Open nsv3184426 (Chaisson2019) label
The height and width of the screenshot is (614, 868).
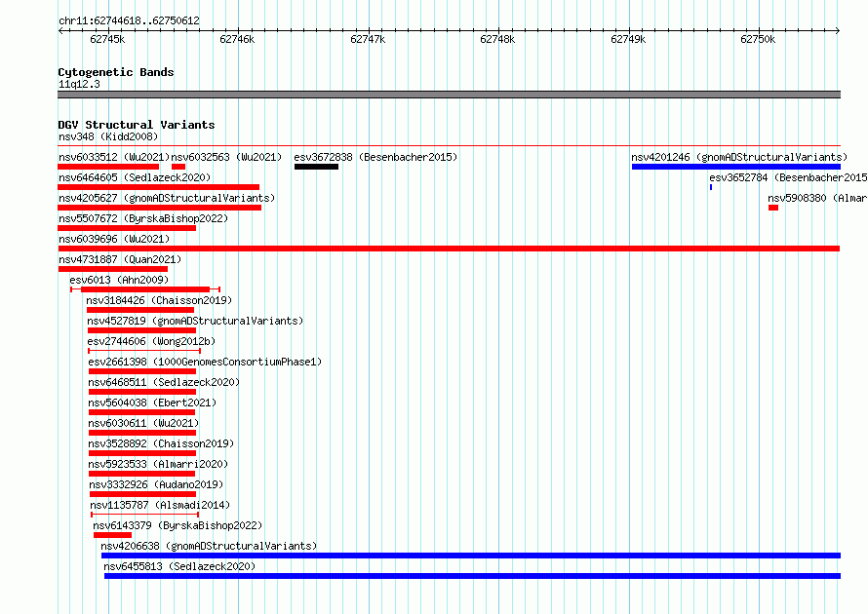click(159, 300)
